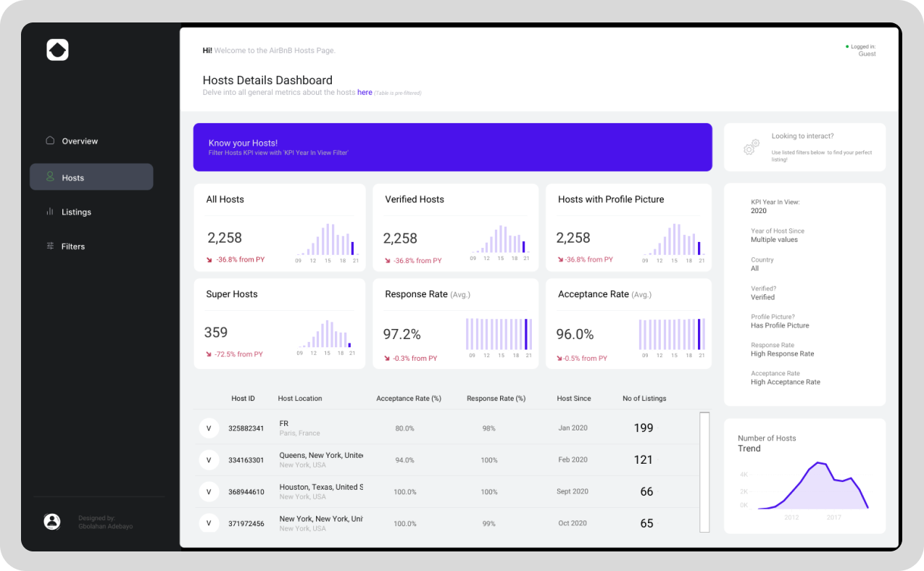The height and width of the screenshot is (571, 924).
Task: Open the Profile Picture? filter
Action: point(780,321)
